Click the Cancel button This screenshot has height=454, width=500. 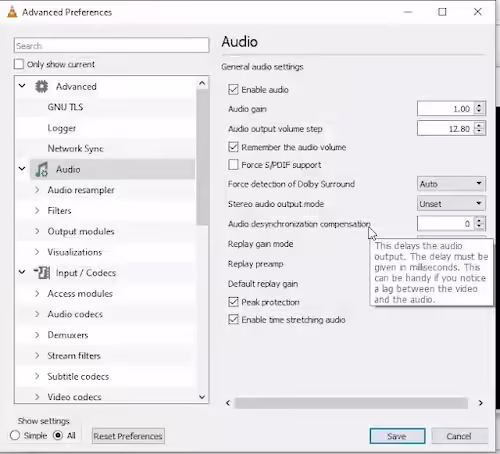coord(459,436)
